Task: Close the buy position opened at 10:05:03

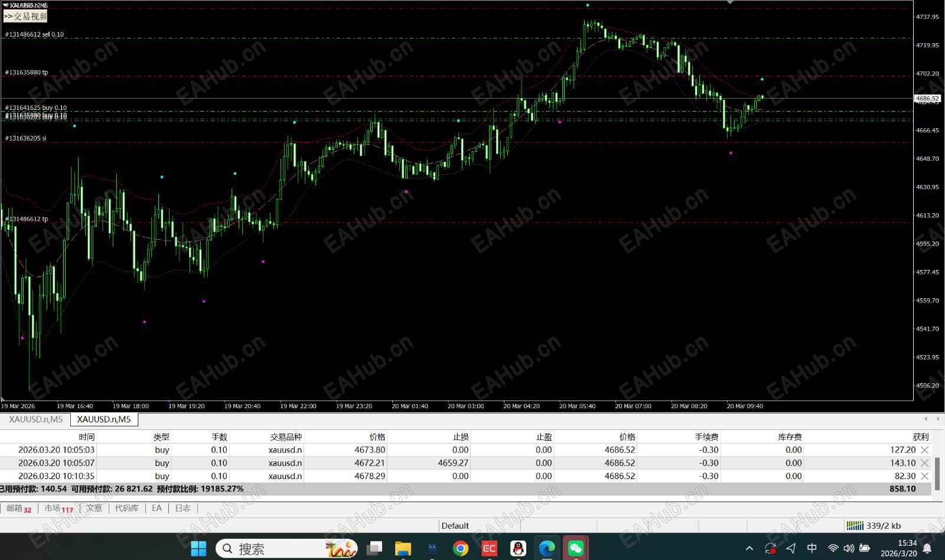Action: pyautogui.click(x=925, y=450)
